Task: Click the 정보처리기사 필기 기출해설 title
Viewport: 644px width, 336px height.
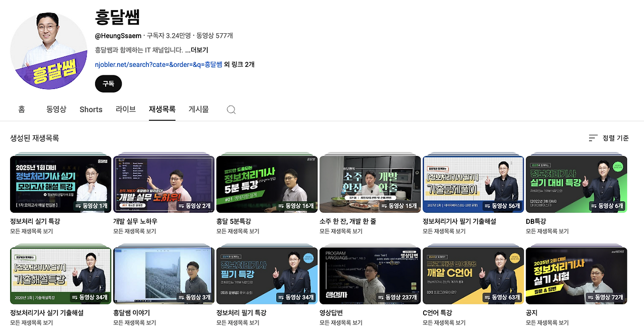Action: tap(459, 221)
